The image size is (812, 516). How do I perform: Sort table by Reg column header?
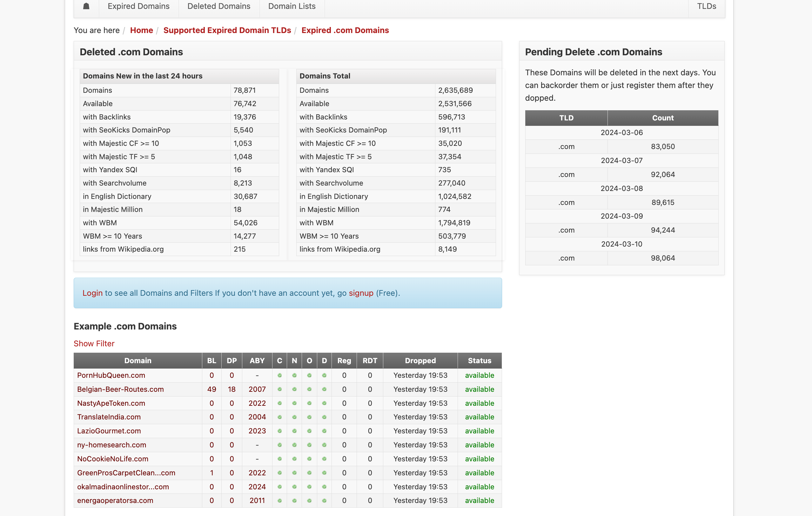tap(344, 361)
